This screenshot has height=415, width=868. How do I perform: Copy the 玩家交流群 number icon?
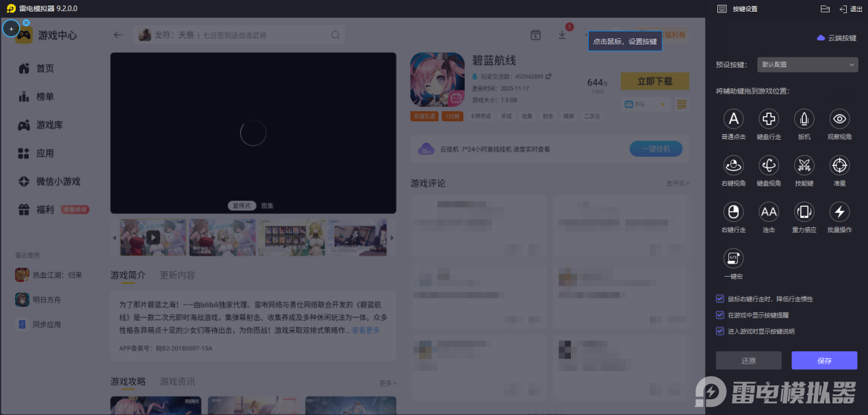pos(548,76)
